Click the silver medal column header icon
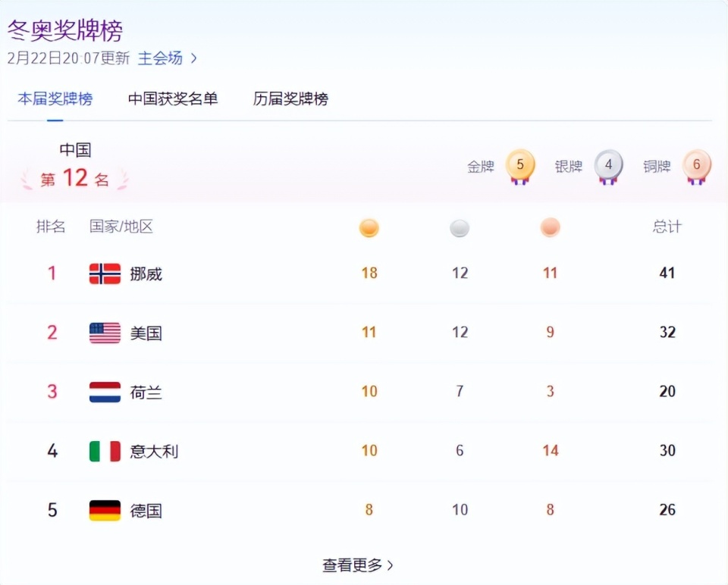 click(460, 227)
